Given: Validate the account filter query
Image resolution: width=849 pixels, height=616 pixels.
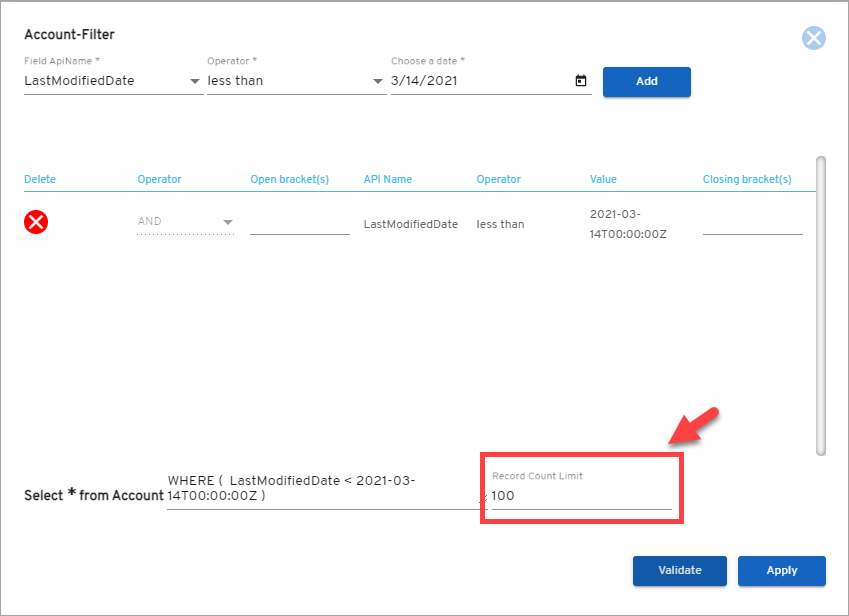Looking at the screenshot, I should pyautogui.click(x=679, y=571).
